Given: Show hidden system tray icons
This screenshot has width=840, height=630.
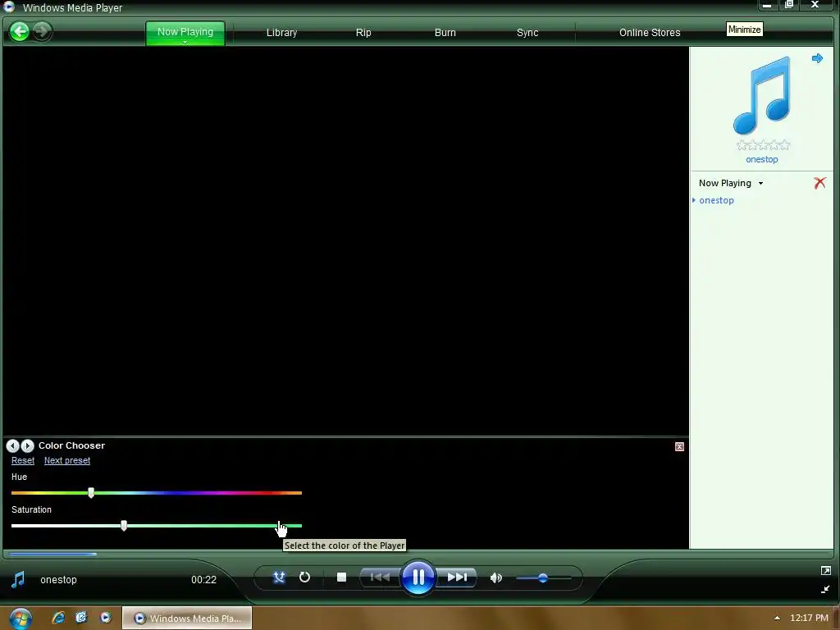Looking at the screenshot, I should pyautogui.click(x=777, y=619).
